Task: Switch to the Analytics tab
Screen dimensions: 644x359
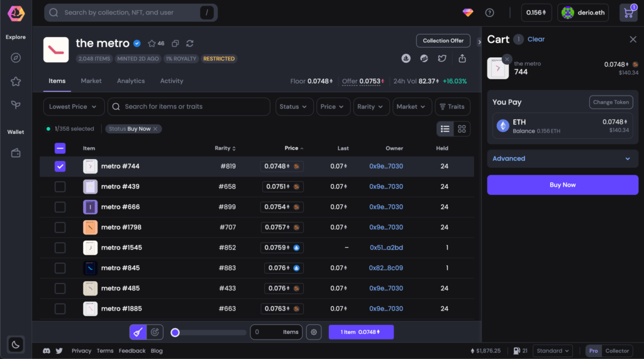Action: click(131, 81)
